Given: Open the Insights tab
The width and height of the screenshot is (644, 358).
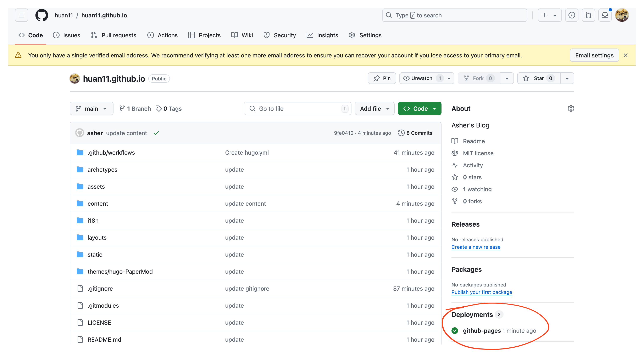Looking at the screenshot, I should pyautogui.click(x=322, y=35).
